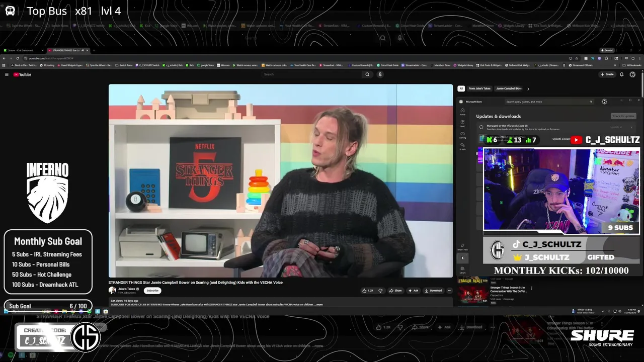This screenshot has width=644, height=362.
Task: Click the Ask button under video
Action: click(x=413, y=291)
